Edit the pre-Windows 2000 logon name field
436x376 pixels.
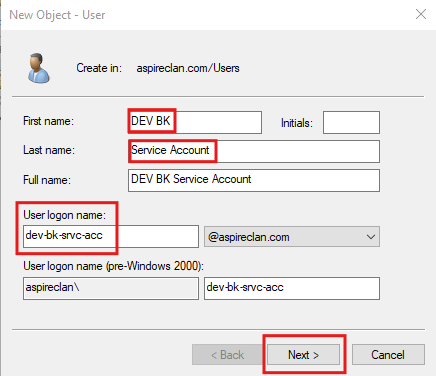coord(292,288)
